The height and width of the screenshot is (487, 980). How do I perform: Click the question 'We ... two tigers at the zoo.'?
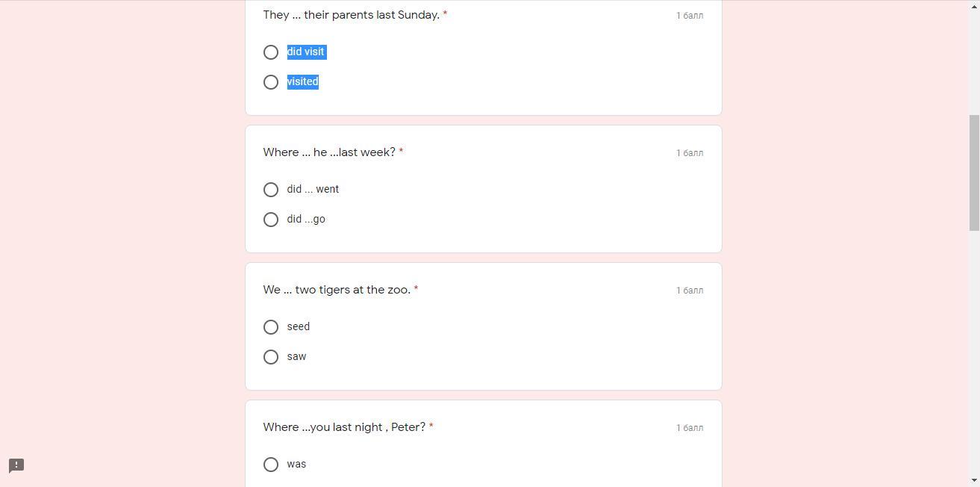click(337, 290)
